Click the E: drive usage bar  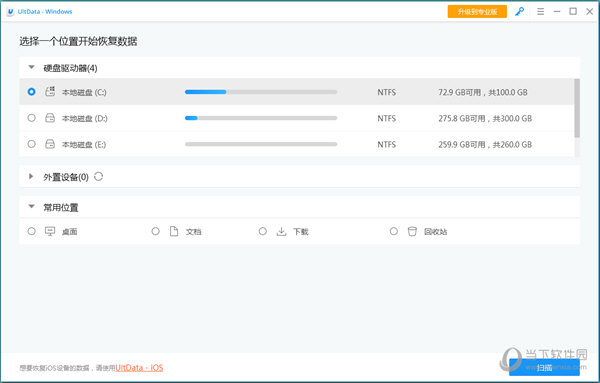[261, 144]
